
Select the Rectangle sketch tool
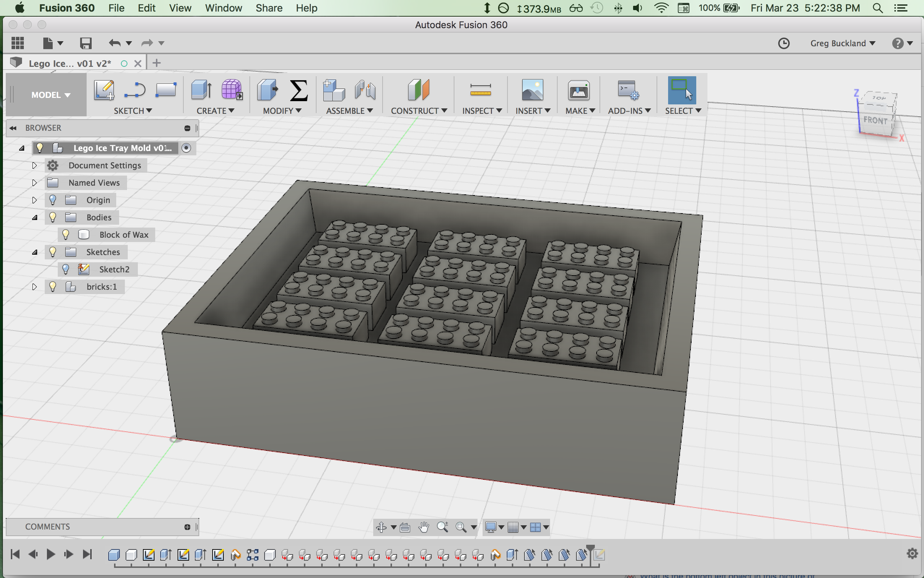[x=166, y=90]
